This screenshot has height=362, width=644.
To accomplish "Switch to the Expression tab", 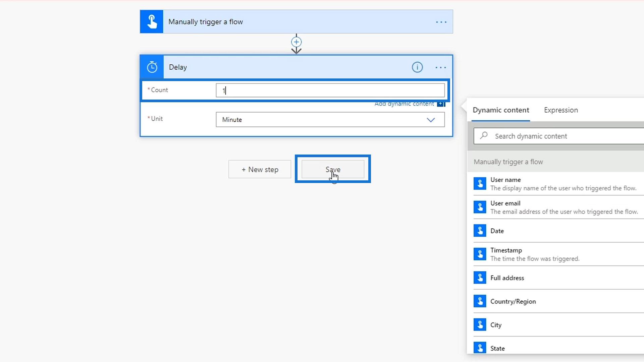I will (x=561, y=110).
